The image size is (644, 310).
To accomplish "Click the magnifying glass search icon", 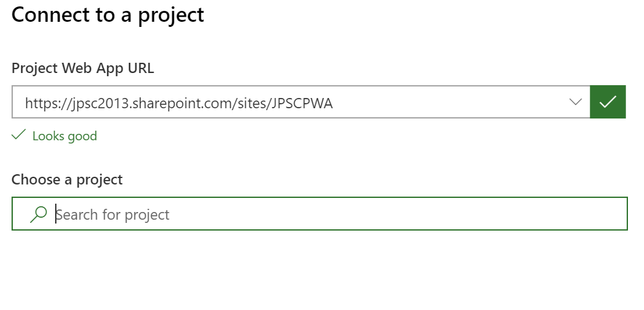I will click(x=38, y=214).
